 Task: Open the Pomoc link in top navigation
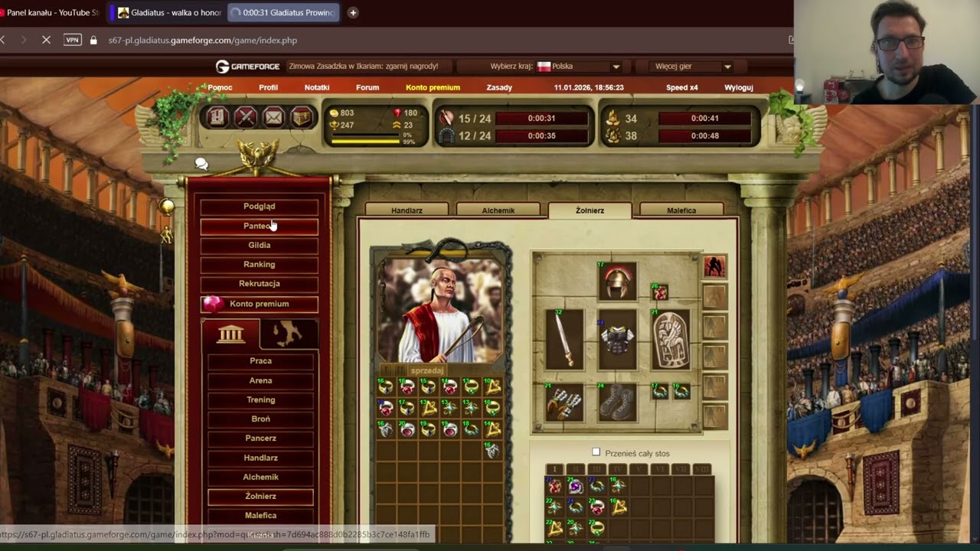220,87
